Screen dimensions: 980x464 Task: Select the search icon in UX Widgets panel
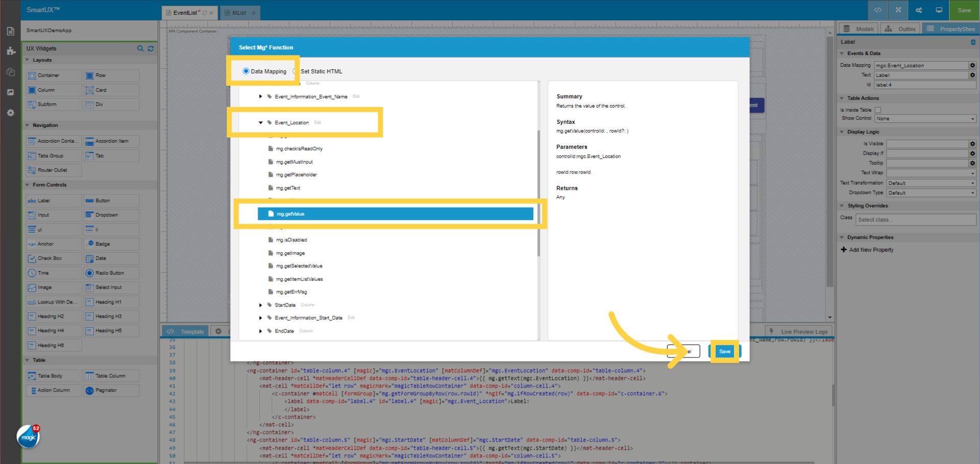[x=140, y=48]
